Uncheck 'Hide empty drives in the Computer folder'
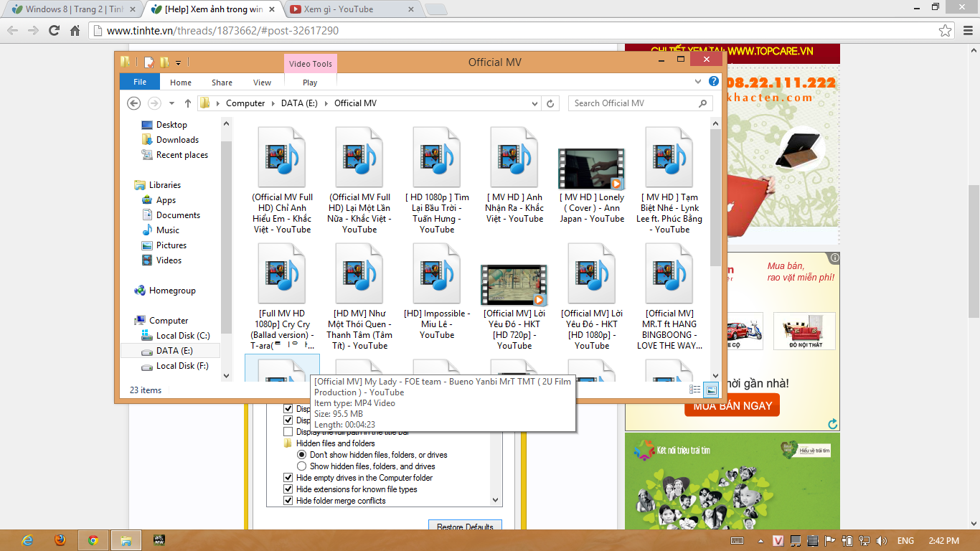 click(x=288, y=478)
